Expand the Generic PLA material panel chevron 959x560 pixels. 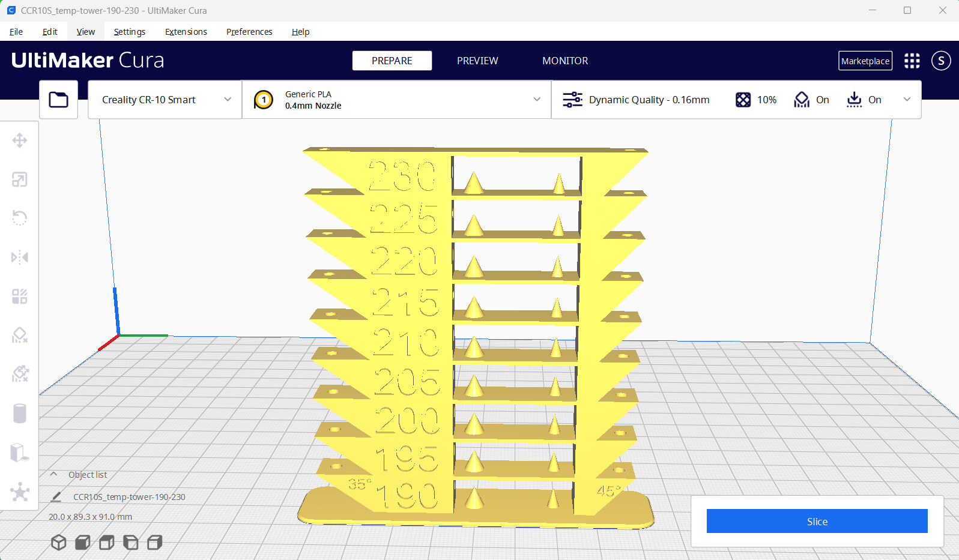(x=537, y=100)
